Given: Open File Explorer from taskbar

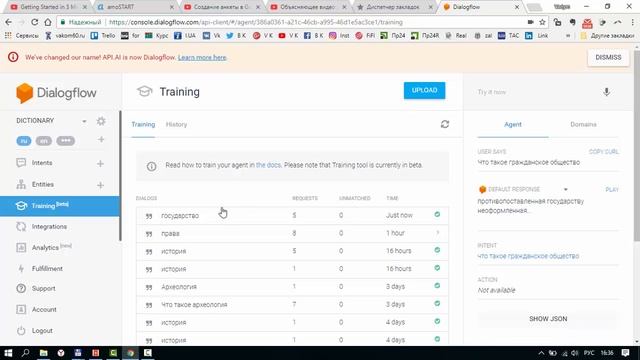Looking at the screenshot, I should [x=43, y=353].
